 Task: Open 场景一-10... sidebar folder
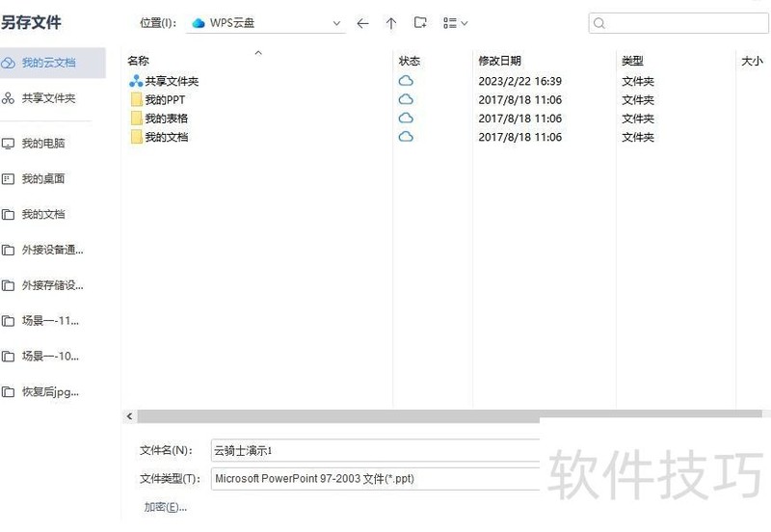coord(50,356)
